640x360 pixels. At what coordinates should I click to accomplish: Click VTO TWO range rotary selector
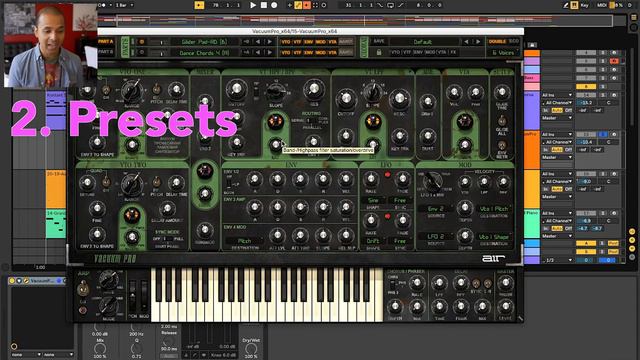132,184
